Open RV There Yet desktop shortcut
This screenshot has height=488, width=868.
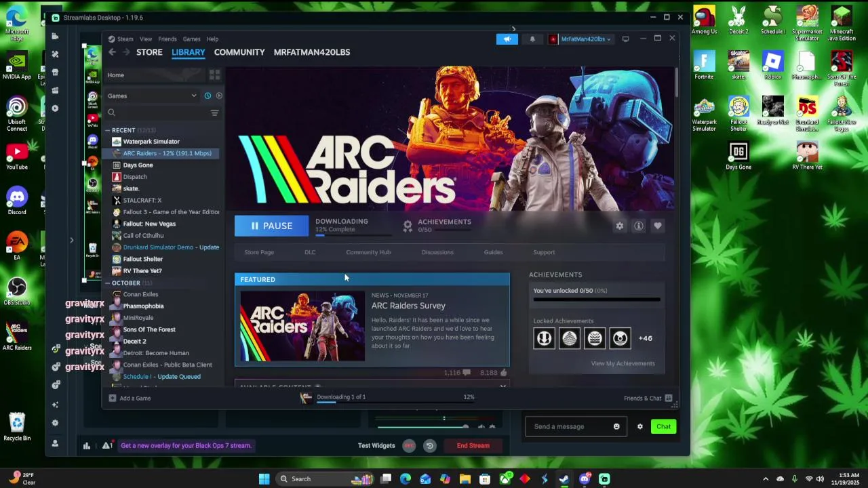(807, 156)
